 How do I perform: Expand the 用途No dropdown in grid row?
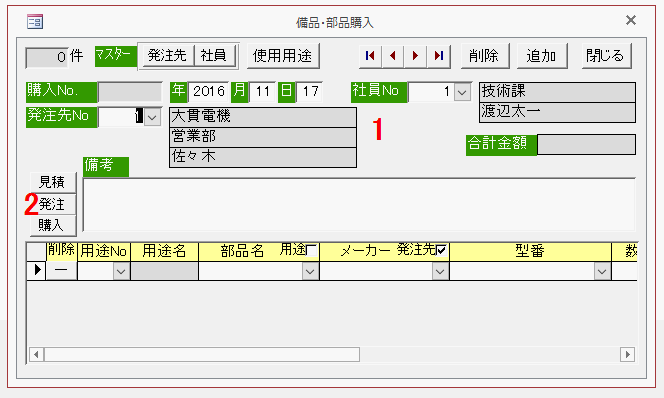pos(121,271)
